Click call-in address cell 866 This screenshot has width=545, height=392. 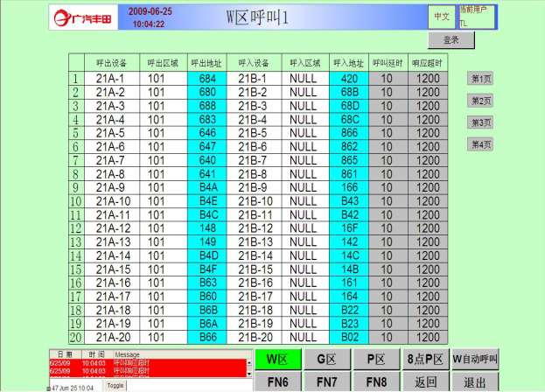(x=349, y=133)
